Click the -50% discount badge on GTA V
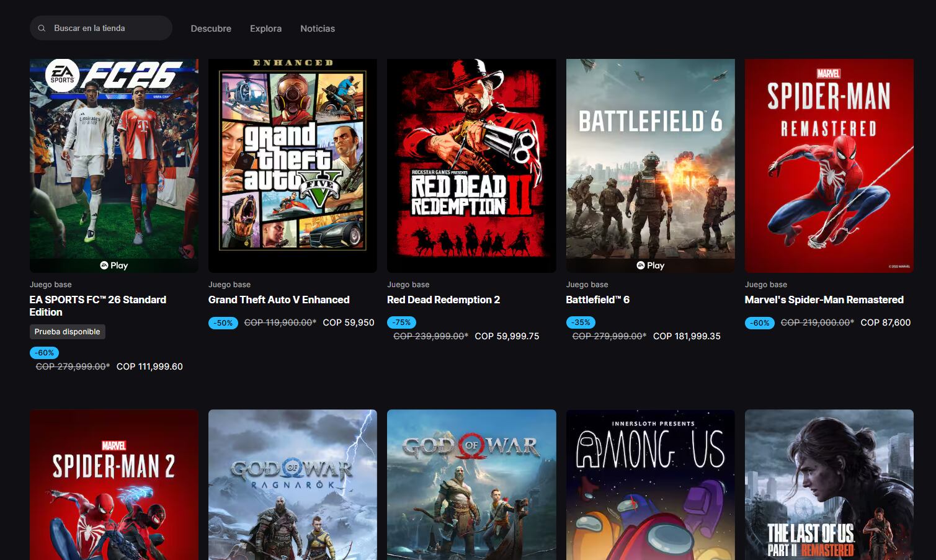Screen dimensions: 936x560 point(223,322)
